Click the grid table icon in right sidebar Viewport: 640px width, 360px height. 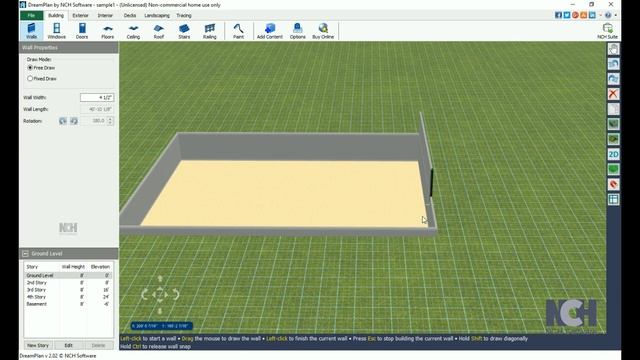pos(613,200)
